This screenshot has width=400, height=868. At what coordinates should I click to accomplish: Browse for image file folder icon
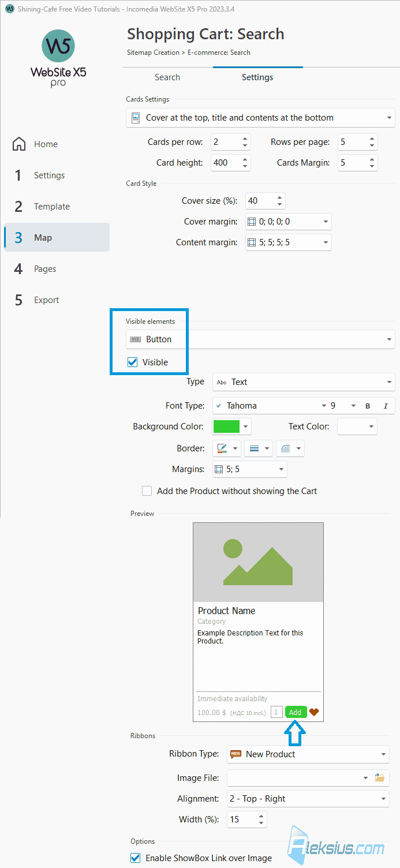click(x=379, y=778)
